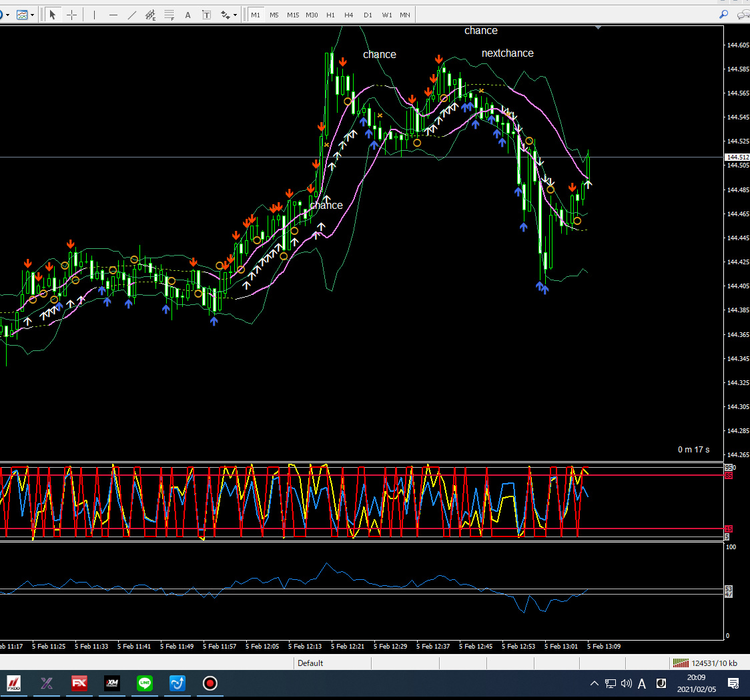Select the Trendline drawing tool
The image size is (750, 700).
(x=131, y=15)
